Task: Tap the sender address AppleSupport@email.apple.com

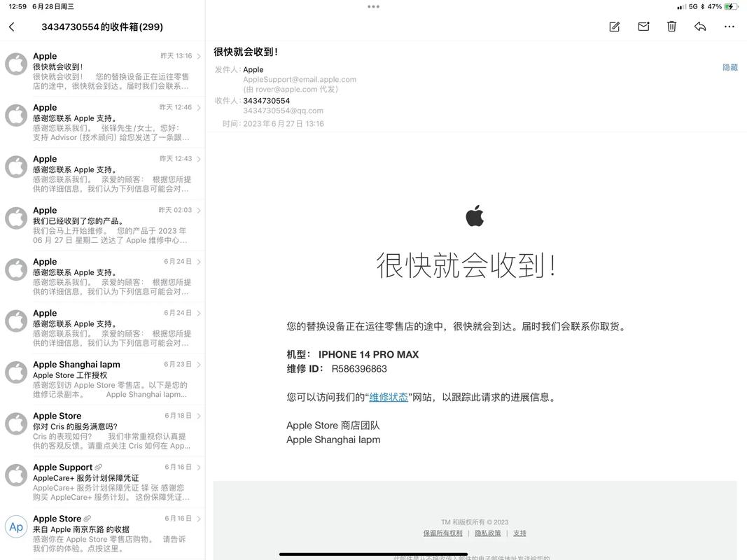Action: click(300, 79)
